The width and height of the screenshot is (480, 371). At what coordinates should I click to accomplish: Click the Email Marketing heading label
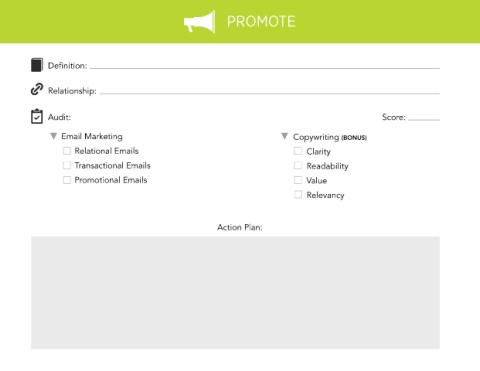coord(92,136)
